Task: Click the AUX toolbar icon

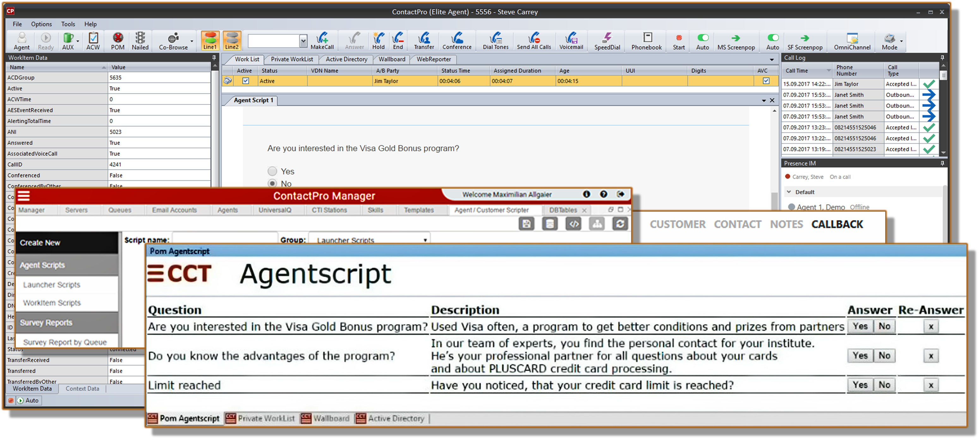Action: (x=68, y=41)
